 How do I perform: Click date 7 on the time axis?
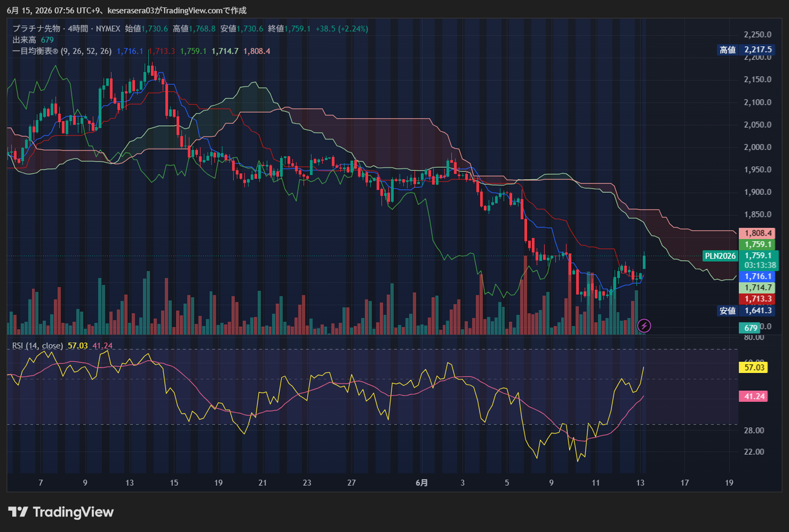click(x=40, y=483)
